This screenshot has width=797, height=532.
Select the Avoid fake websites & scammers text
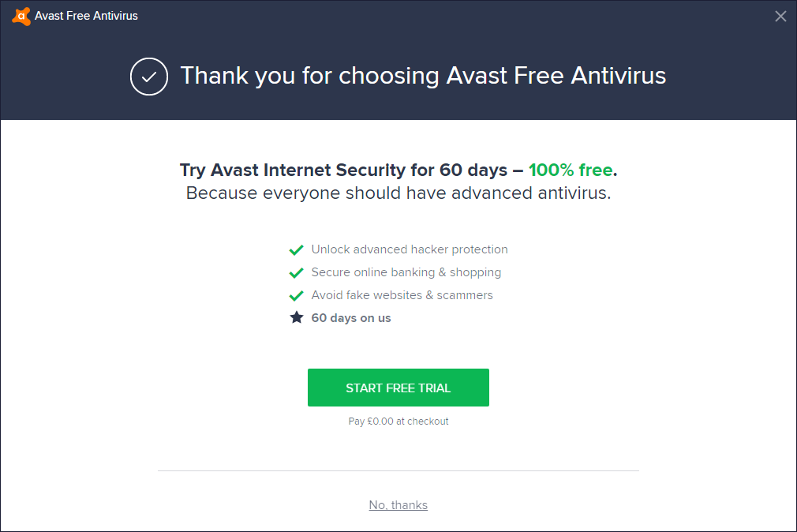tap(402, 295)
